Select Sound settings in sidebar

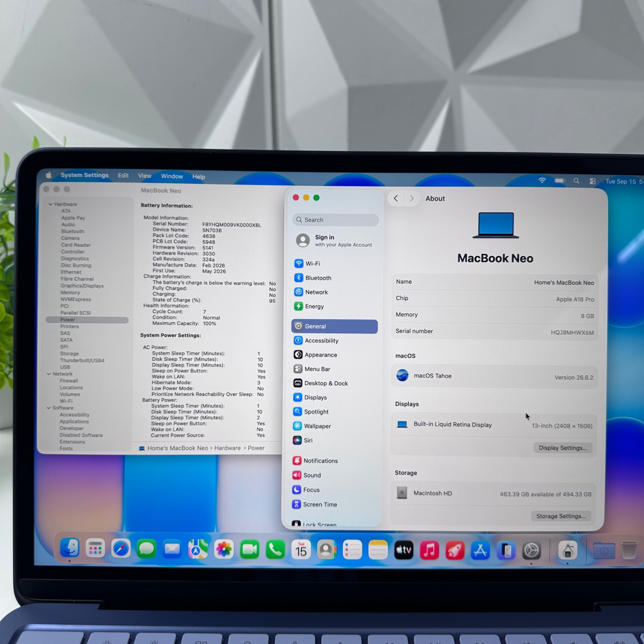pos(307,475)
